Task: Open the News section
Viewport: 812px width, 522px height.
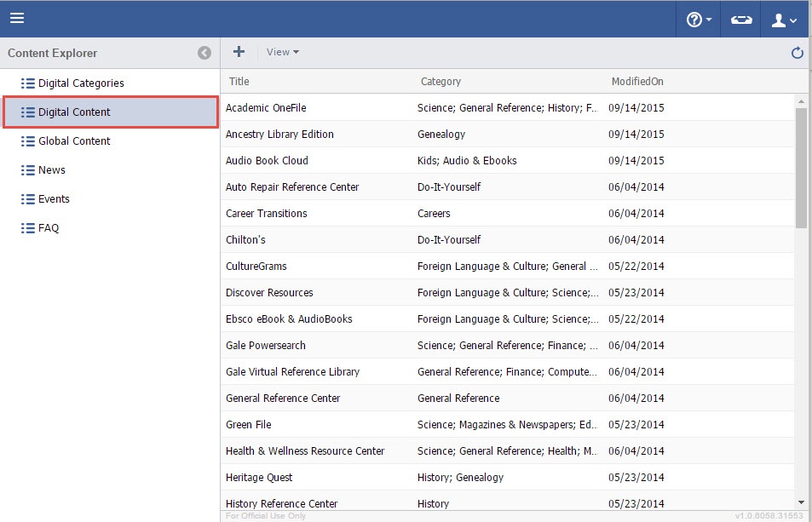Action: (x=51, y=170)
